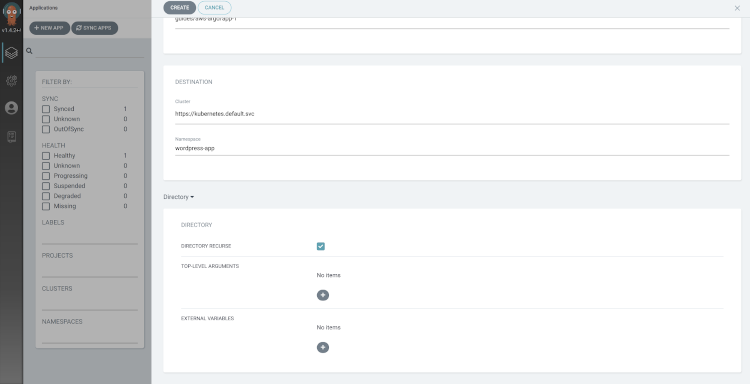Open the Directory source type dropdown
Screen dimensions: 750x384
click(x=178, y=197)
